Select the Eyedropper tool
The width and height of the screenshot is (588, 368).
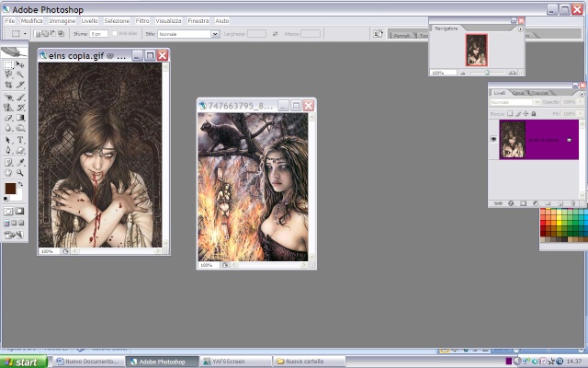point(20,162)
